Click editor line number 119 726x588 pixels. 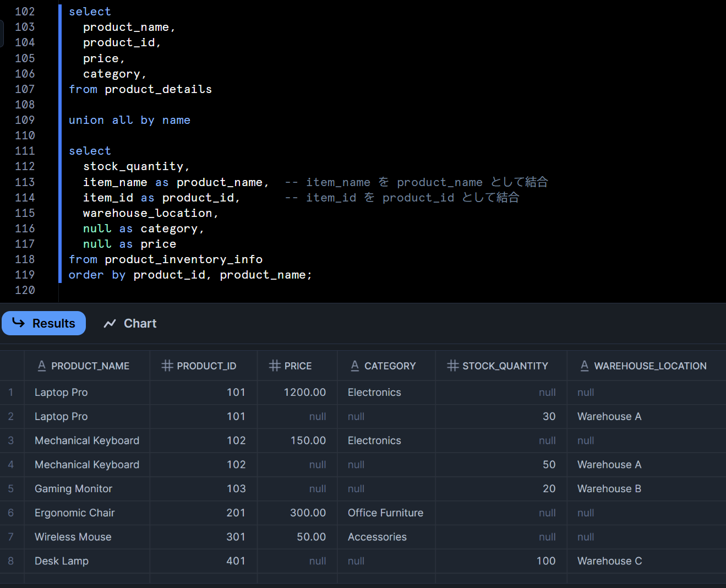25,275
